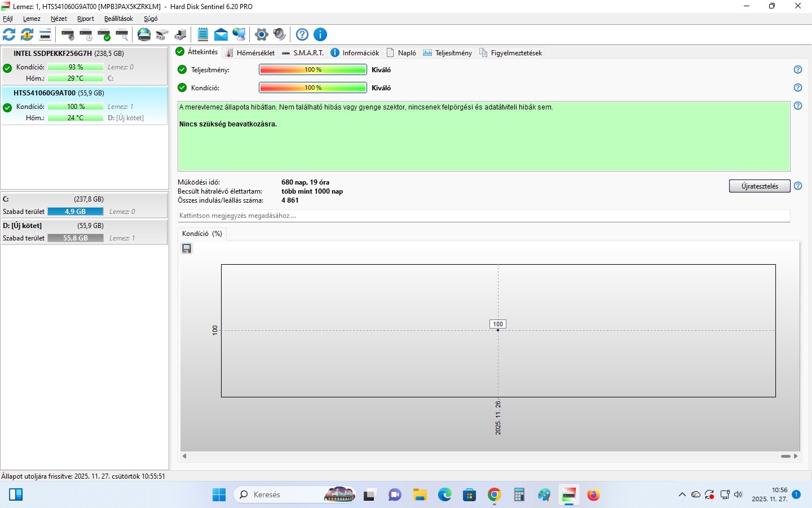This screenshot has width=812, height=508.
Task: Open Google Chrome from the taskbar
Action: (x=495, y=495)
